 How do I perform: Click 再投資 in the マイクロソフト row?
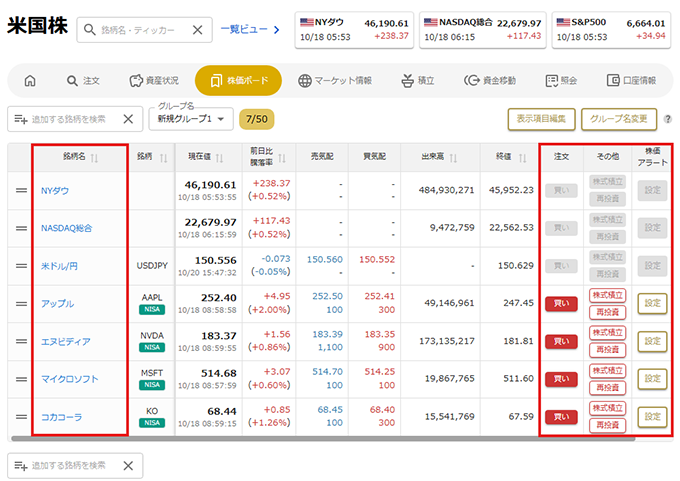(x=608, y=388)
